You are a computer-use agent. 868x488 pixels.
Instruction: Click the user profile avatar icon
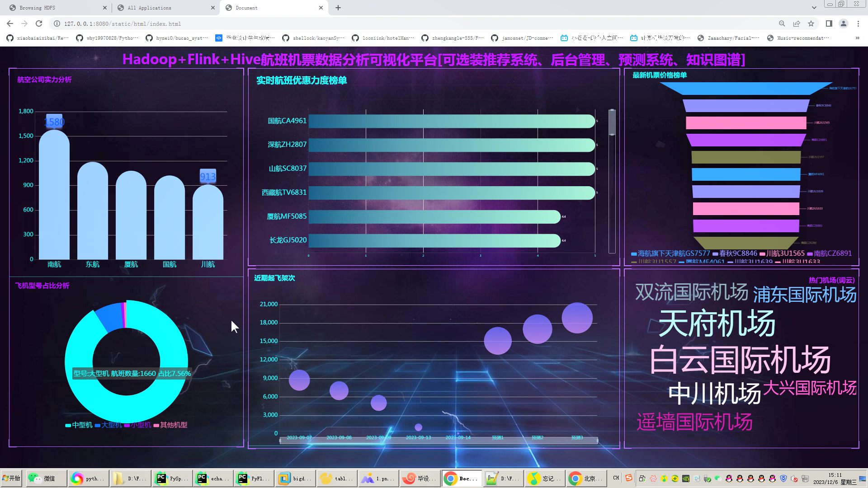click(x=843, y=23)
